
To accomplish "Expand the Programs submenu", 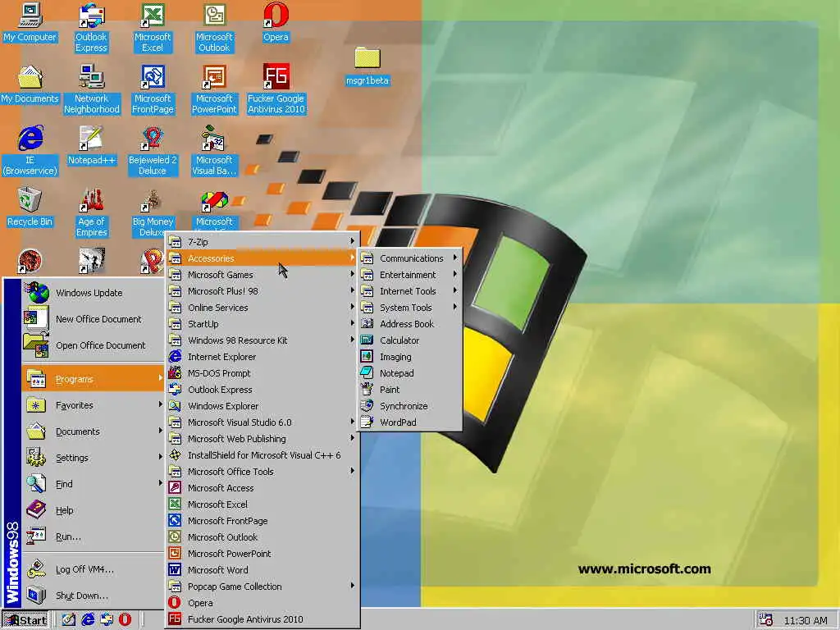I will [x=93, y=379].
